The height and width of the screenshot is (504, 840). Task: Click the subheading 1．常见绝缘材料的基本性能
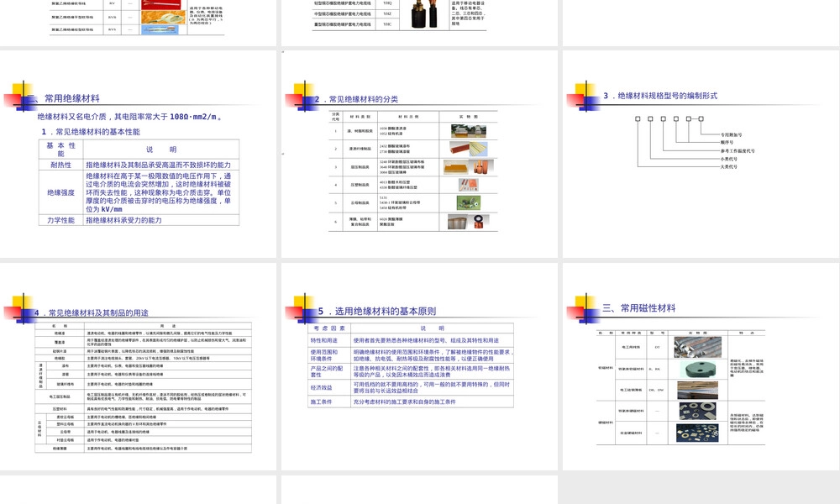(91, 132)
